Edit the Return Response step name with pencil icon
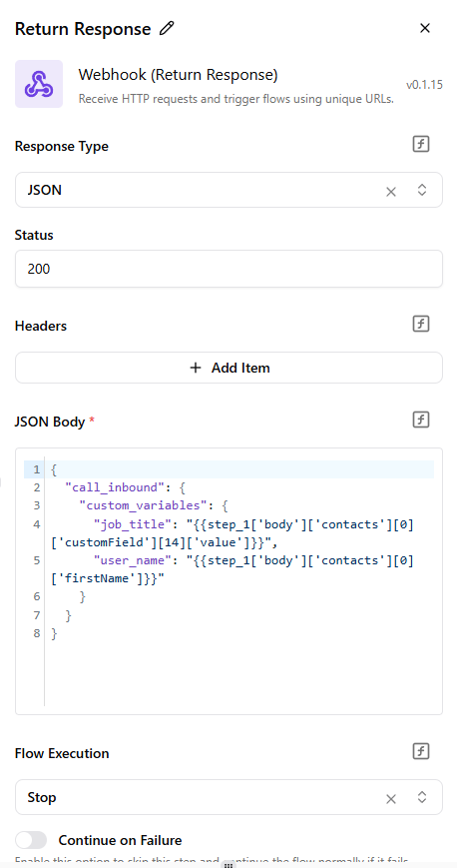 point(167,28)
